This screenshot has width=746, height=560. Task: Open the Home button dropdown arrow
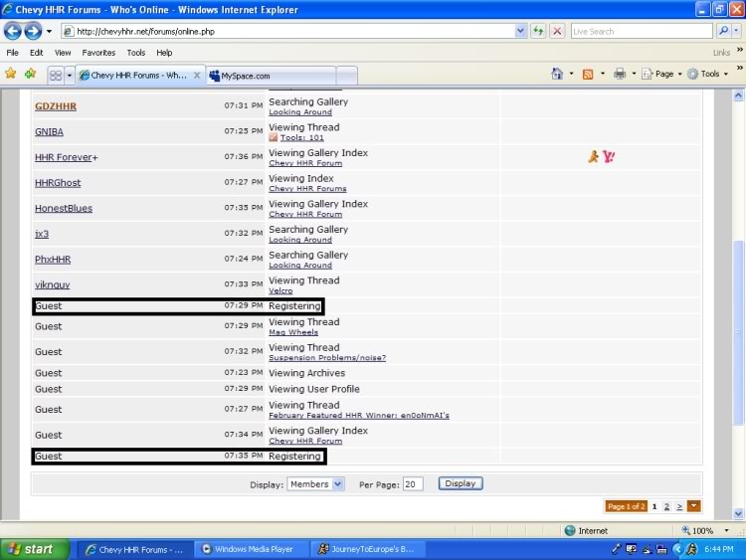(571, 74)
